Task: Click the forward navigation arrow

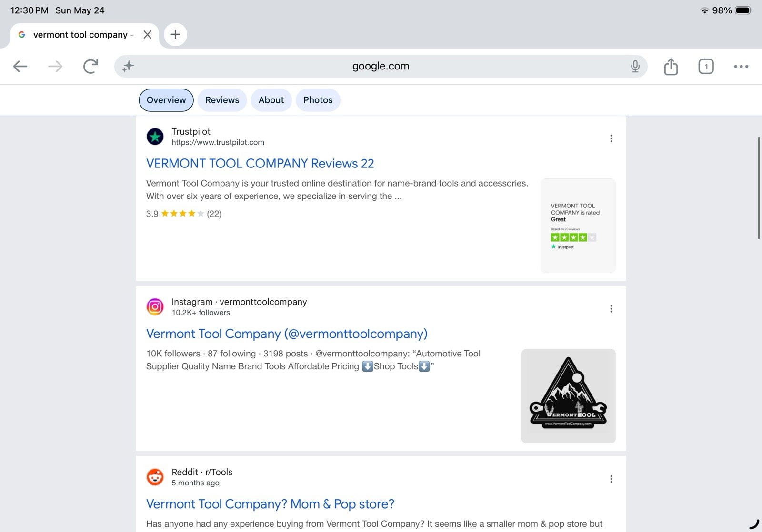Action: [x=55, y=66]
